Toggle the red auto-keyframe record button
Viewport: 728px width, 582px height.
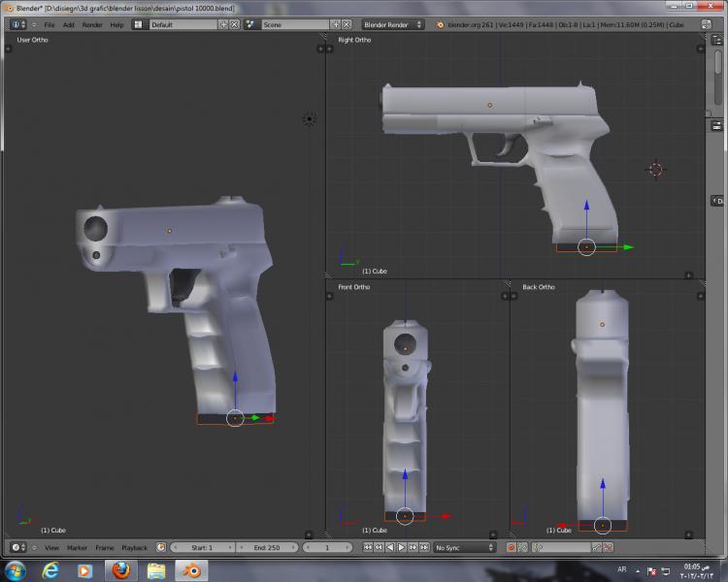pos(512,547)
